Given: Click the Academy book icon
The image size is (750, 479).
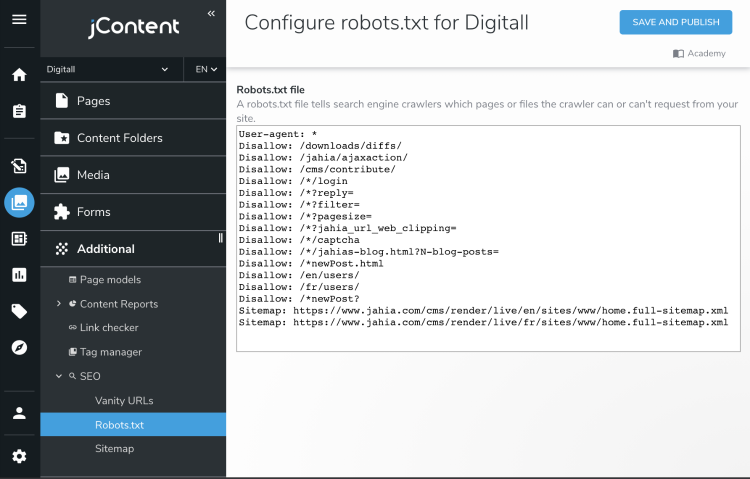Looking at the screenshot, I should (678, 54).
